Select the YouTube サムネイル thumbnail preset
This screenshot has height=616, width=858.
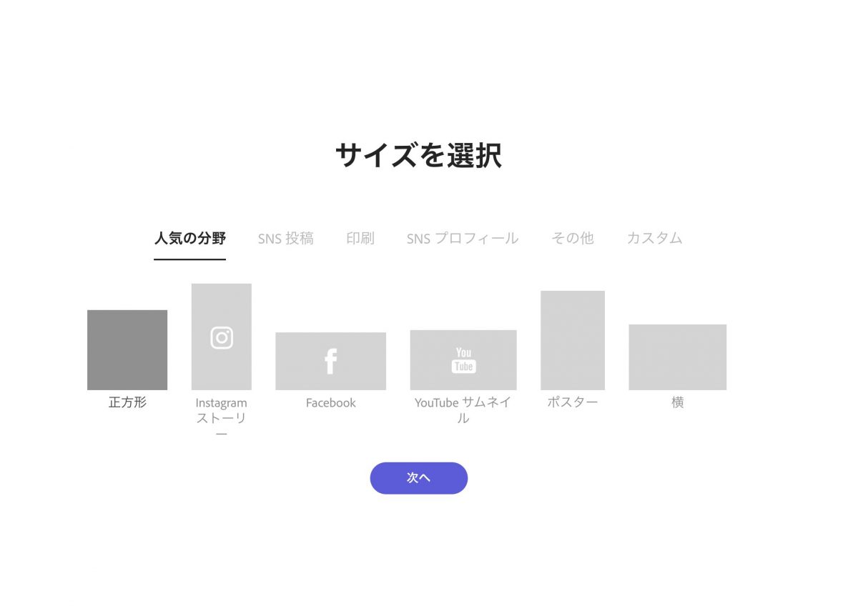point(463,360)
